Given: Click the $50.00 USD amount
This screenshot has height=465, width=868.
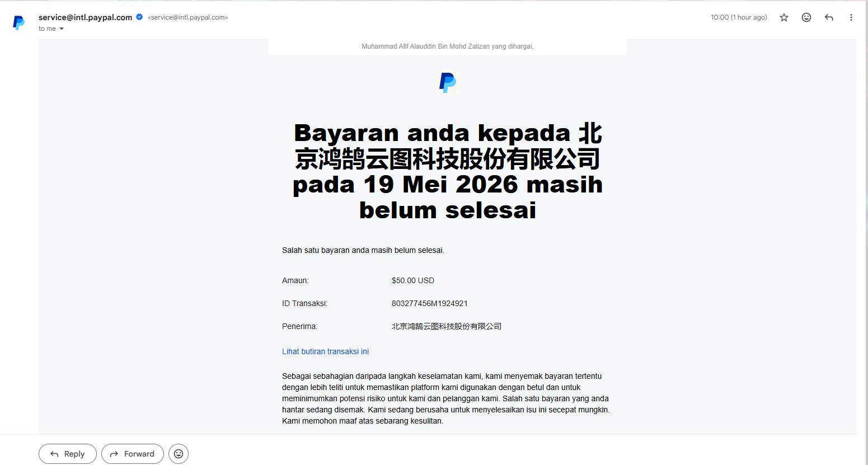Looking at the screenshot, I should [x=413, y=280].
